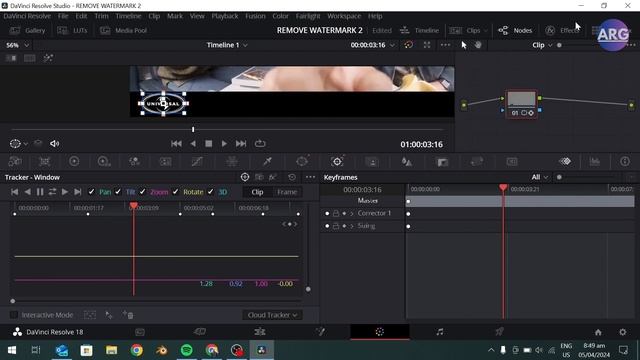
Task: Open the File menu
Action: click(63, 16)
